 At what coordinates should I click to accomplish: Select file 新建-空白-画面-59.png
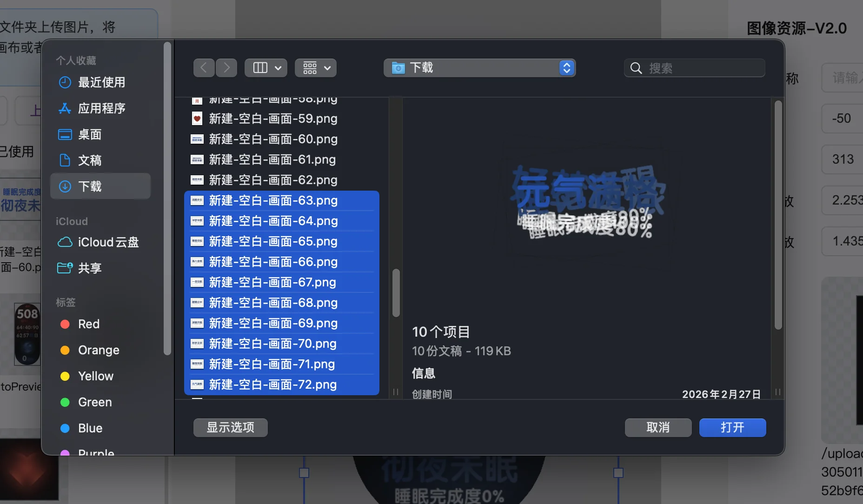pos(273,119)
